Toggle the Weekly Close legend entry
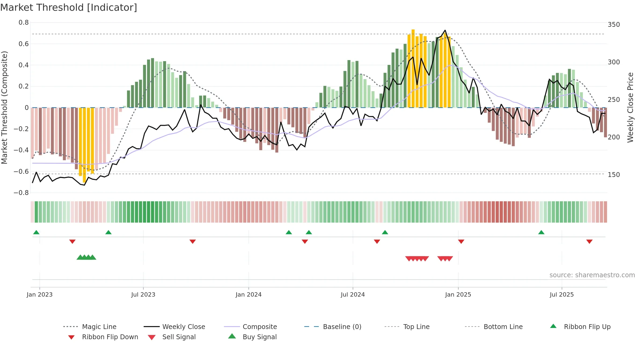This screenshot has height=362, width=644. coord(174,327)
